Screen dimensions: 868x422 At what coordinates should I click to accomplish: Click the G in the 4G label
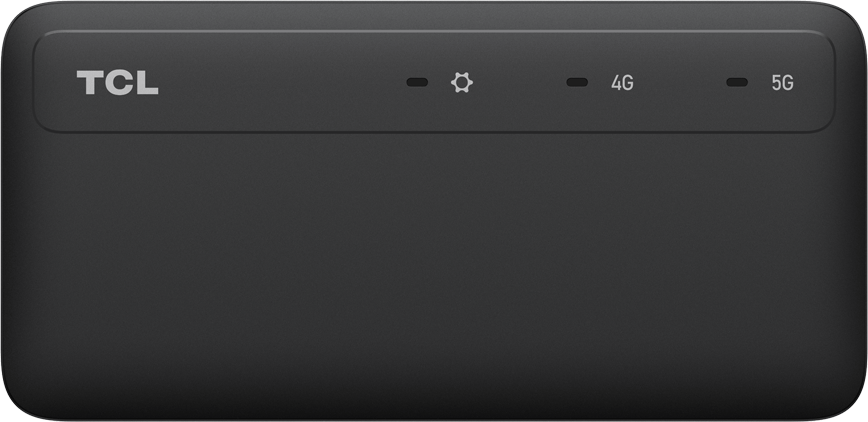pyautogui.click(x=628, y=83)
